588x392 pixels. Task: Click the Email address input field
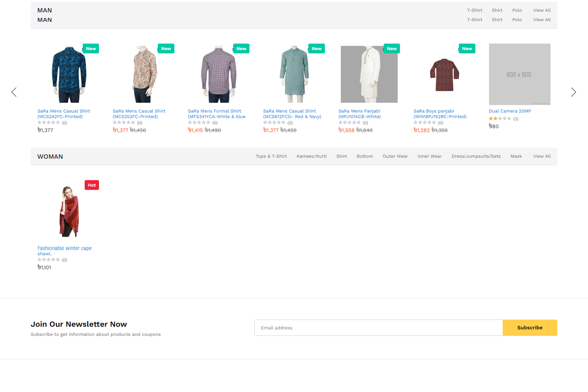(378, 328)
